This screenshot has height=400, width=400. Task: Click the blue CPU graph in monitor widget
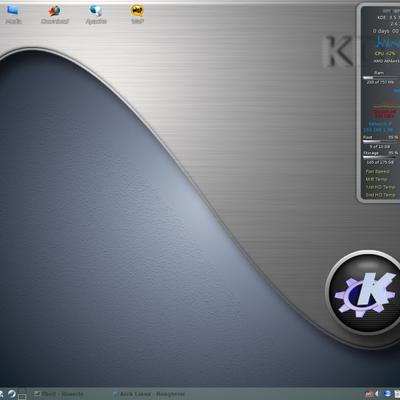(388, 43)
